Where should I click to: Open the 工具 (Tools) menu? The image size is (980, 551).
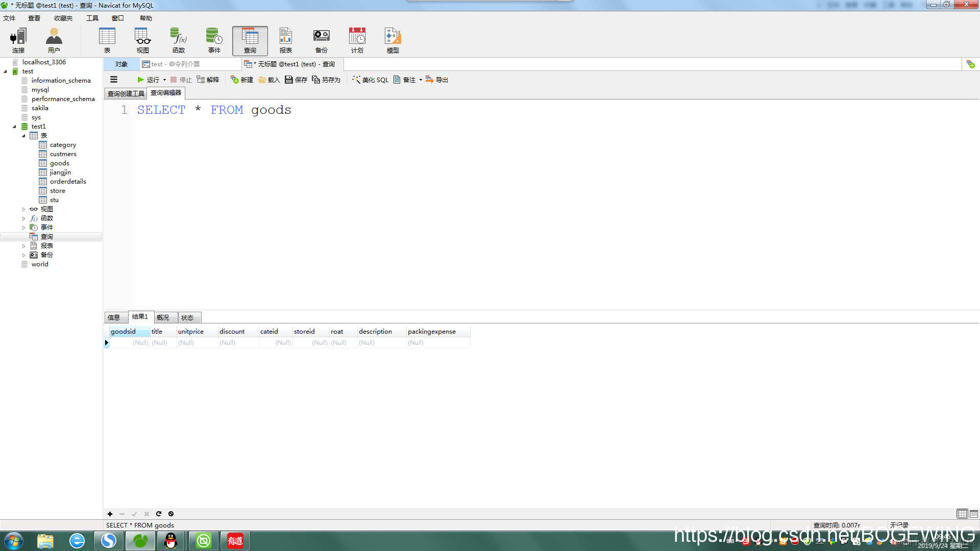(92, 18)
